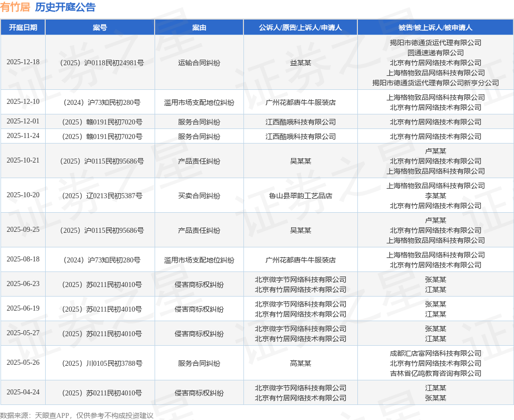Select the 案号 column header
The height and width of the screenshot is (420, 514).
pos(100,28)
